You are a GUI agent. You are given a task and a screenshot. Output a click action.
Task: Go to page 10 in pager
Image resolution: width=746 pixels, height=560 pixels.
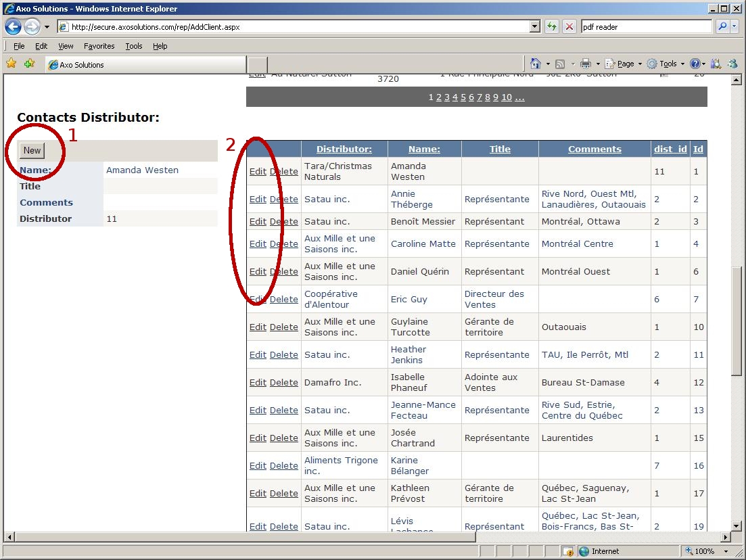tap(506, 97)
